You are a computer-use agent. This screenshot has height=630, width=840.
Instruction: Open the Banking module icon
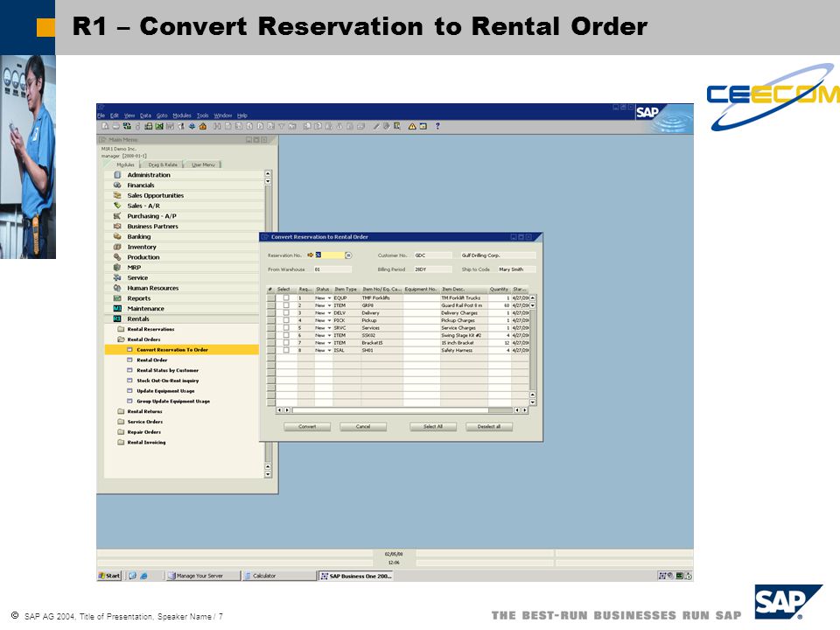click(x=117, y=237)
